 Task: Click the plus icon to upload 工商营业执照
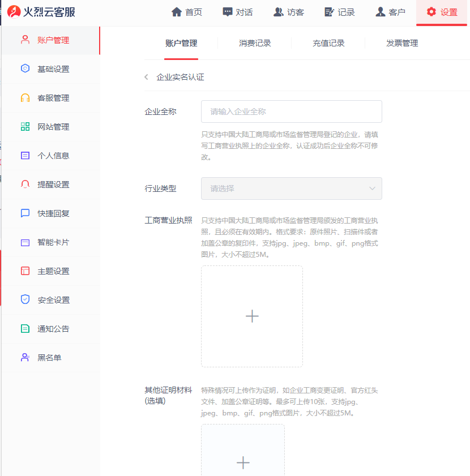(252, 316)
